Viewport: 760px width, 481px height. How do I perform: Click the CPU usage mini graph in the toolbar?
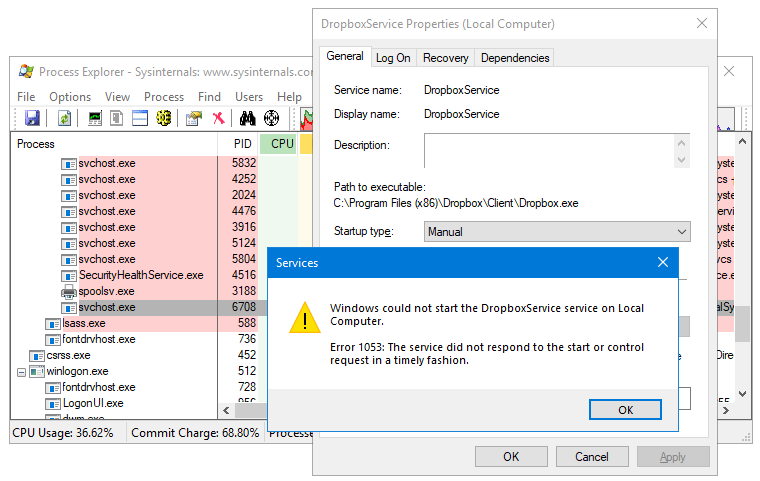pos(307,119)
